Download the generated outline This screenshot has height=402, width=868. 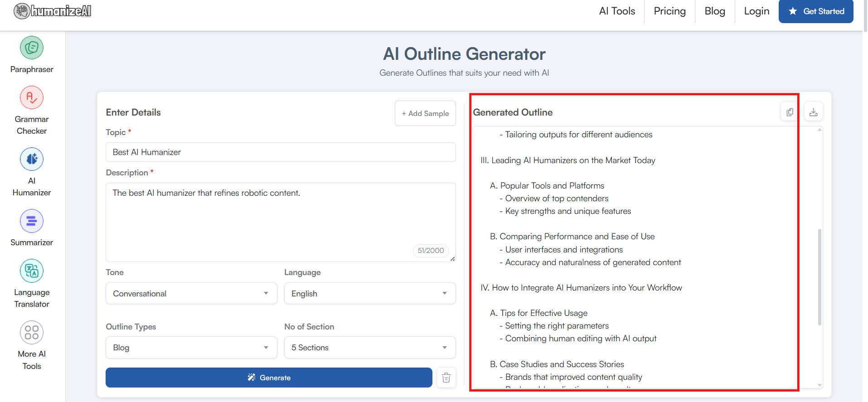pos(813,112)
